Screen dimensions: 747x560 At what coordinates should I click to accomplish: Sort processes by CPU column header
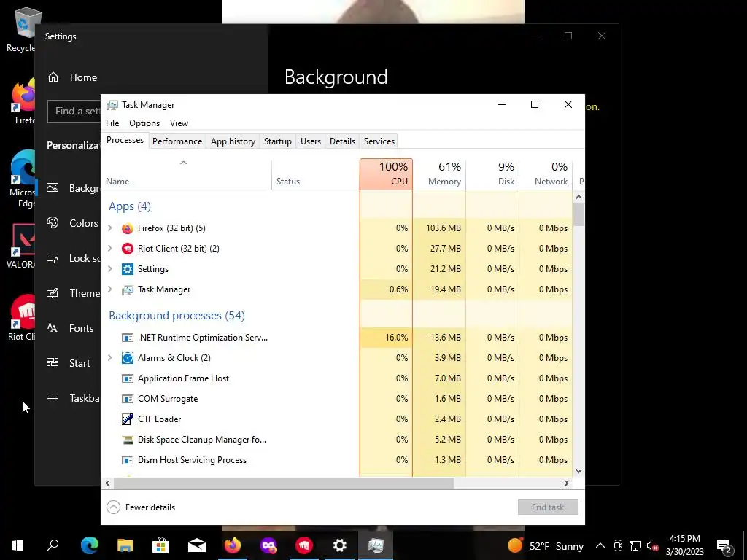point(387,174)
